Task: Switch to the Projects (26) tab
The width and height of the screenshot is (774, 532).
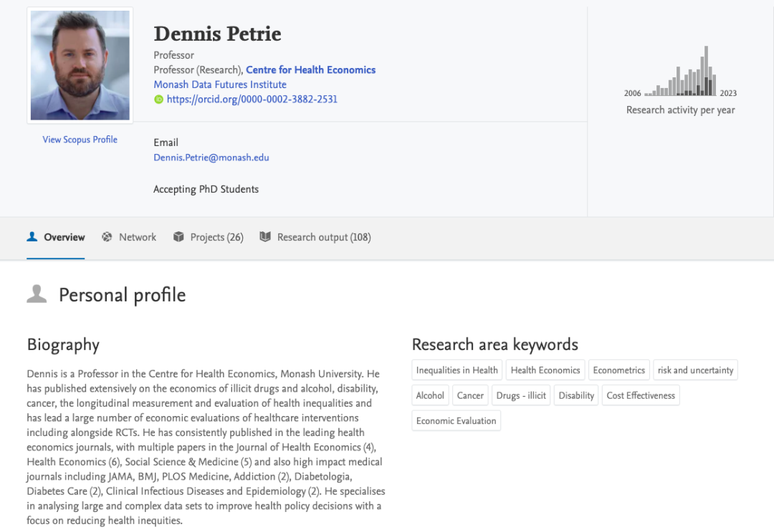Action: tap(216, 237)
